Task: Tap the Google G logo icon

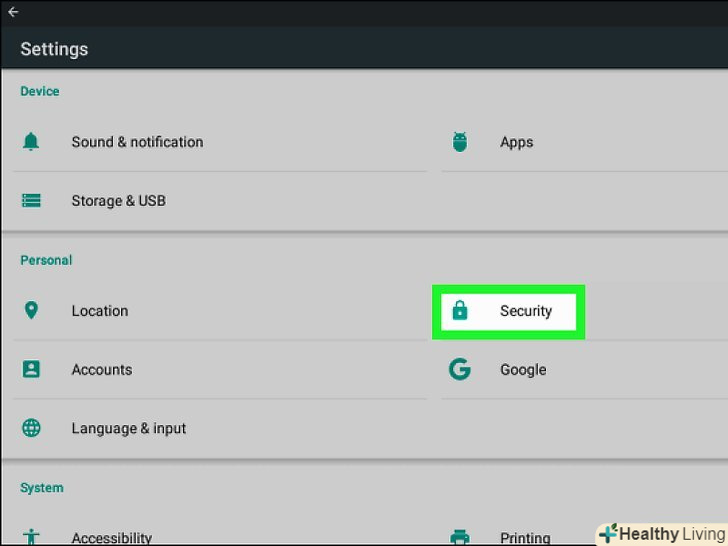Action: tap(460, 369)
